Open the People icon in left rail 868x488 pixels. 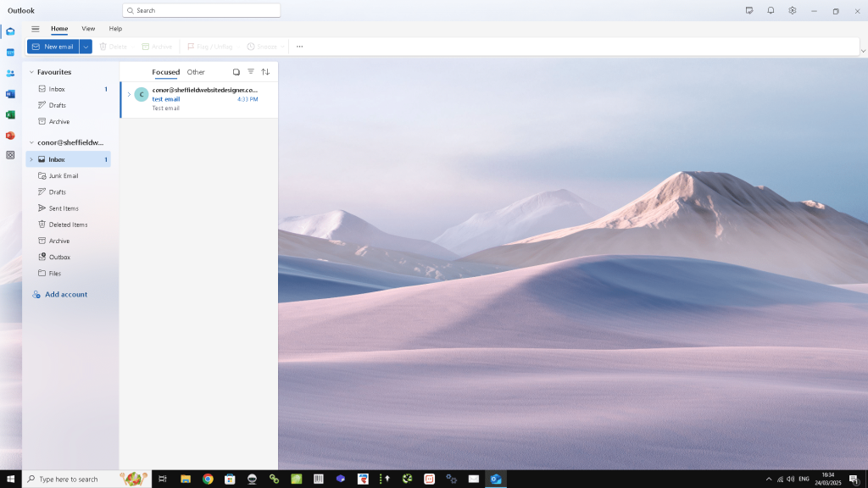[x=10, y=73]
